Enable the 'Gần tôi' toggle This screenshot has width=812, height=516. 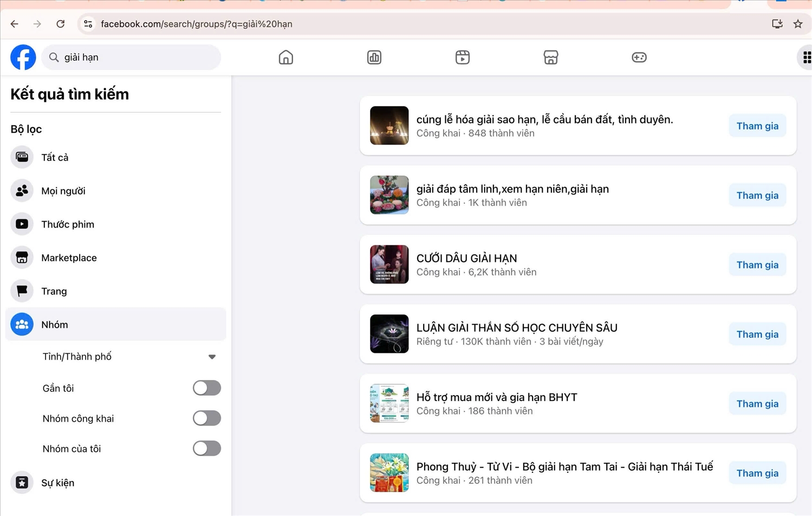pos(206,388)
